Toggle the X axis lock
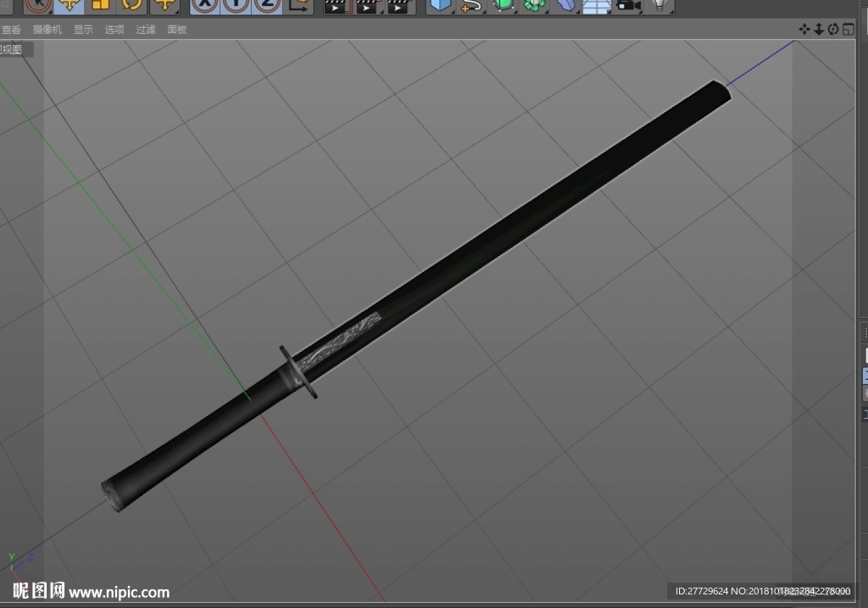 pyautogui.click(x=205, y=5)
